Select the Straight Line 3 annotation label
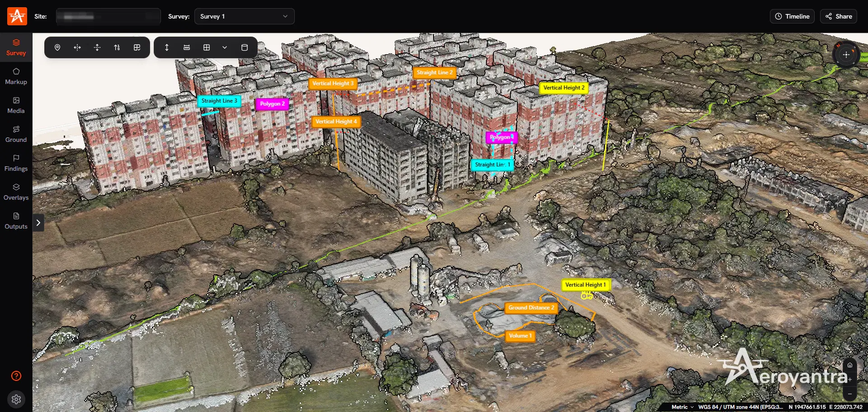The image size is (868, 412). pyautogui.click(x=219, y=101)
